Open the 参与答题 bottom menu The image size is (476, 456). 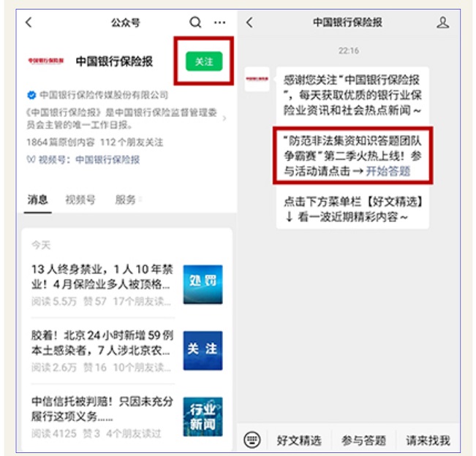click(x=363, y=440)
